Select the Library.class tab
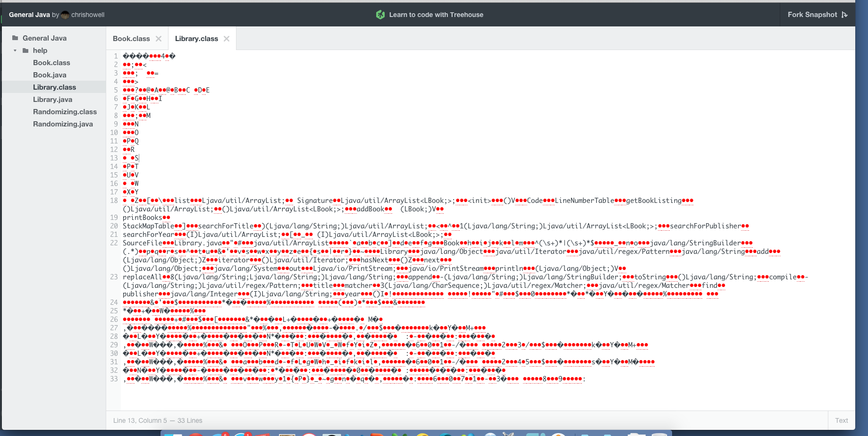 tap(196, 39)
